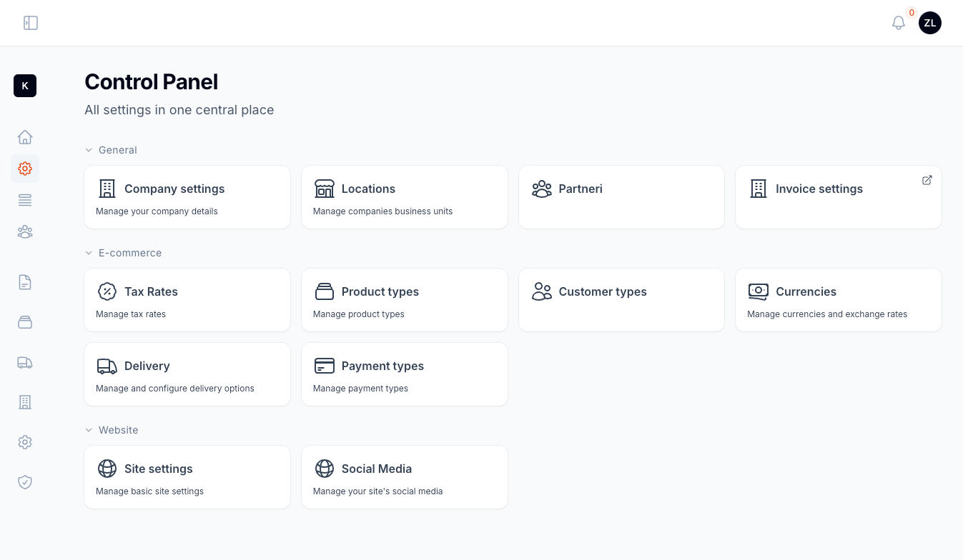Open the external link on Invoice settings
Image resolution: width=963 pixels, height=560 pixels.
pyautogui.click(x=927, y=180)
